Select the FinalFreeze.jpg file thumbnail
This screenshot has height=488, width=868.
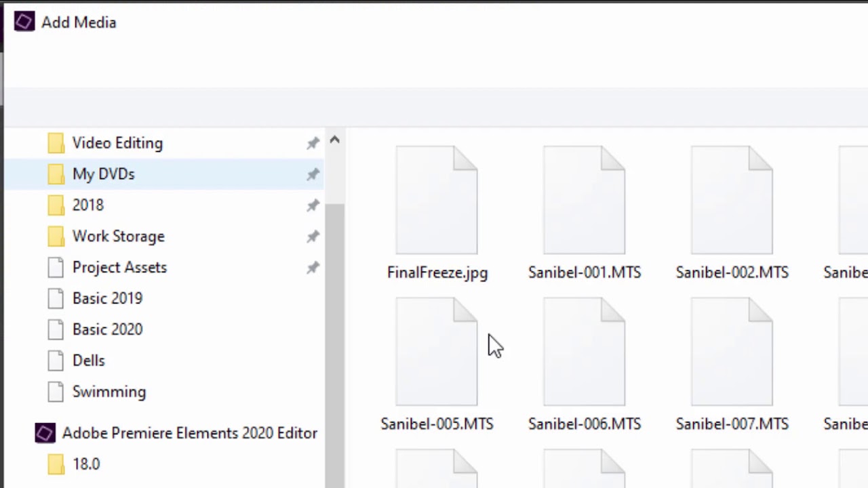coord(437,201)
